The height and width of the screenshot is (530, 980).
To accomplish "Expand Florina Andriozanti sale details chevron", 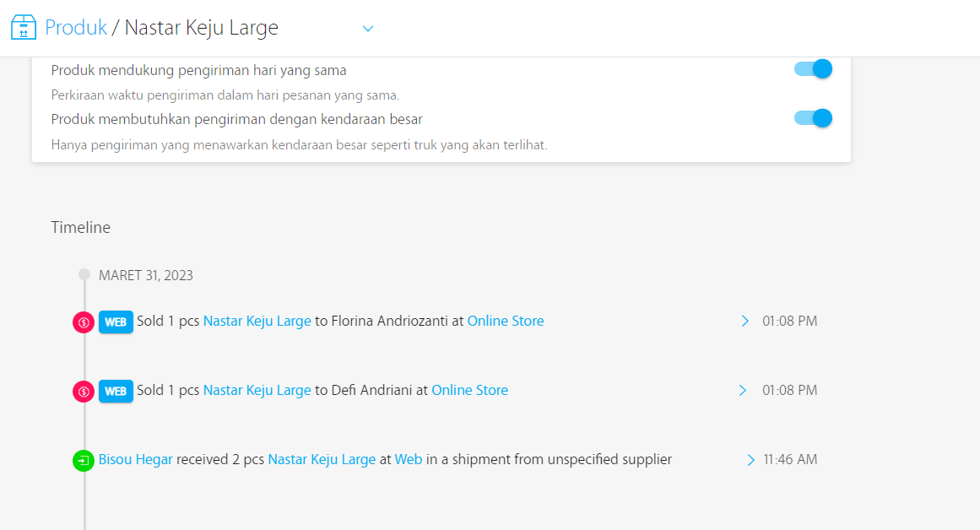I will click(744, 321).
